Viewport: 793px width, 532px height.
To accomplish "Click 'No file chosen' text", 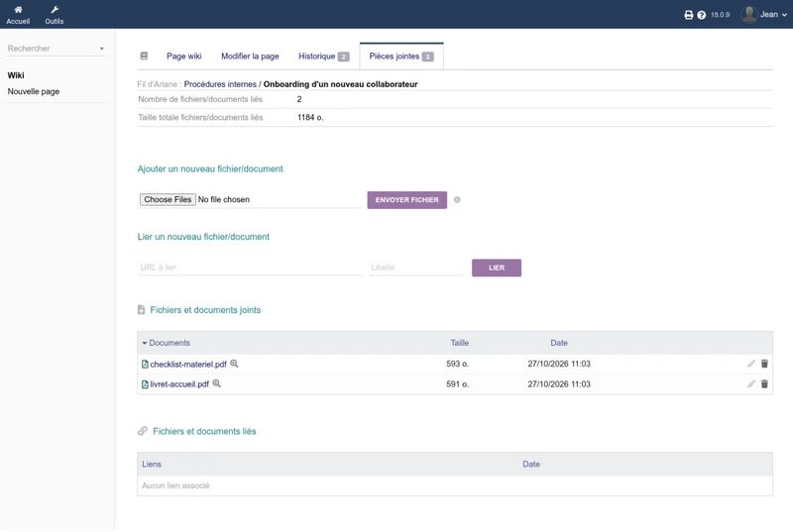I will coord(224,199).
